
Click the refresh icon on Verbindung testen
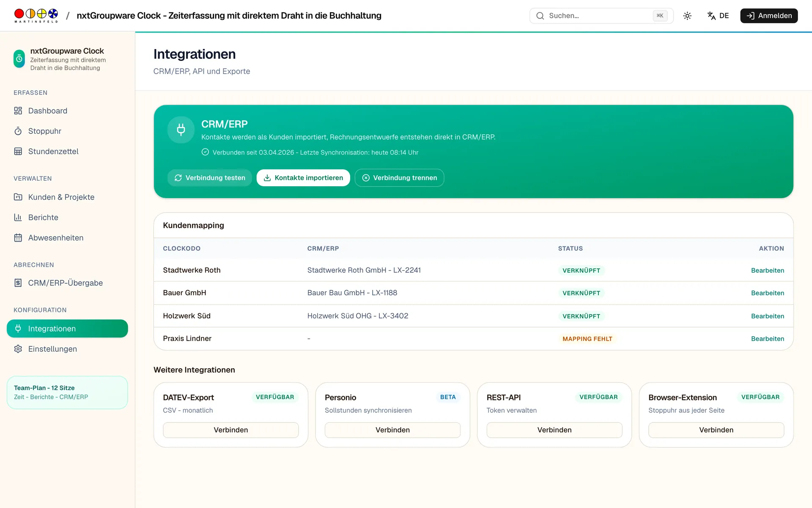[x=178, y=178]
